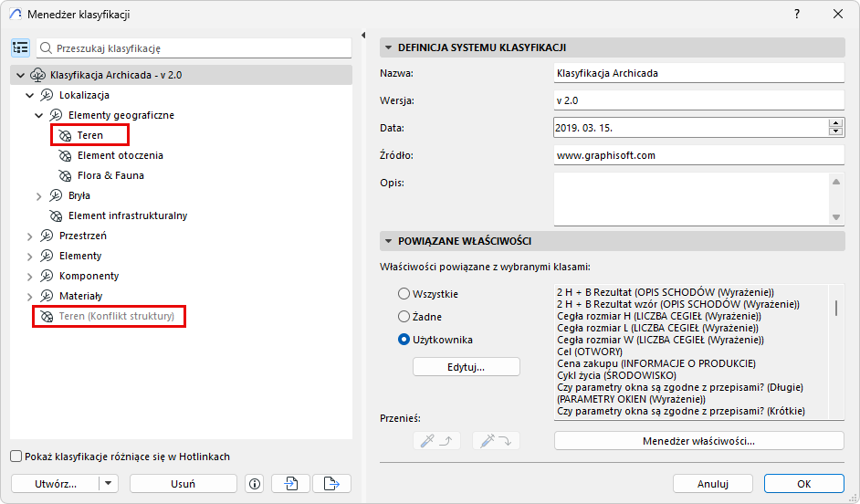Viewport: 860px width, 504px height.
Task: Close the Menedżer klasyfikacji dialog
Action: pyautogui.click(x=838, y=15)
